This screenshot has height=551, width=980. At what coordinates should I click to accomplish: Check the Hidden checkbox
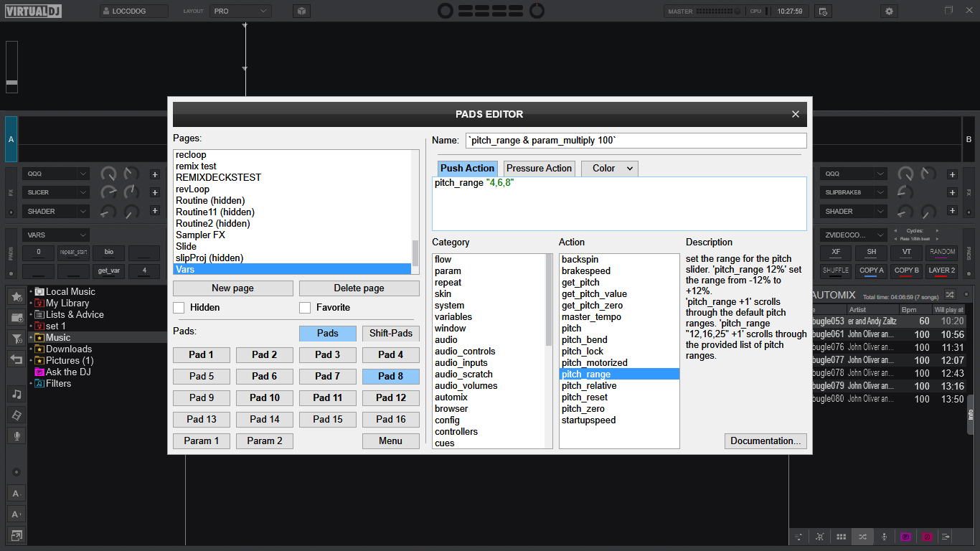179,308
